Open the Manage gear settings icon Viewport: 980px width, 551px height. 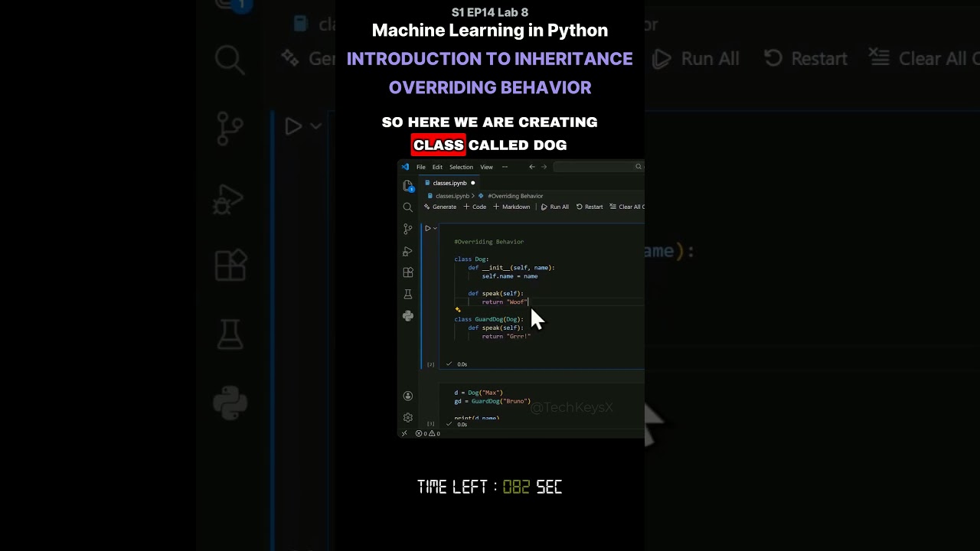pos(408,417)
